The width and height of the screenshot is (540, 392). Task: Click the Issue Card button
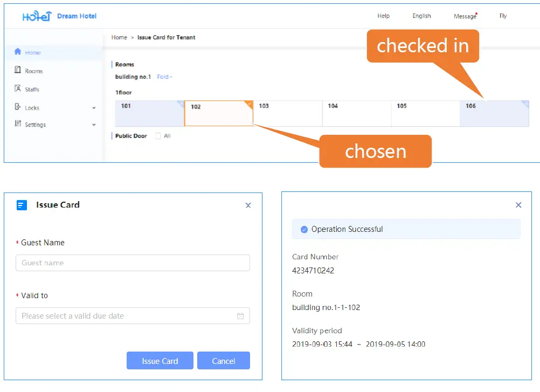click(160, 361)
